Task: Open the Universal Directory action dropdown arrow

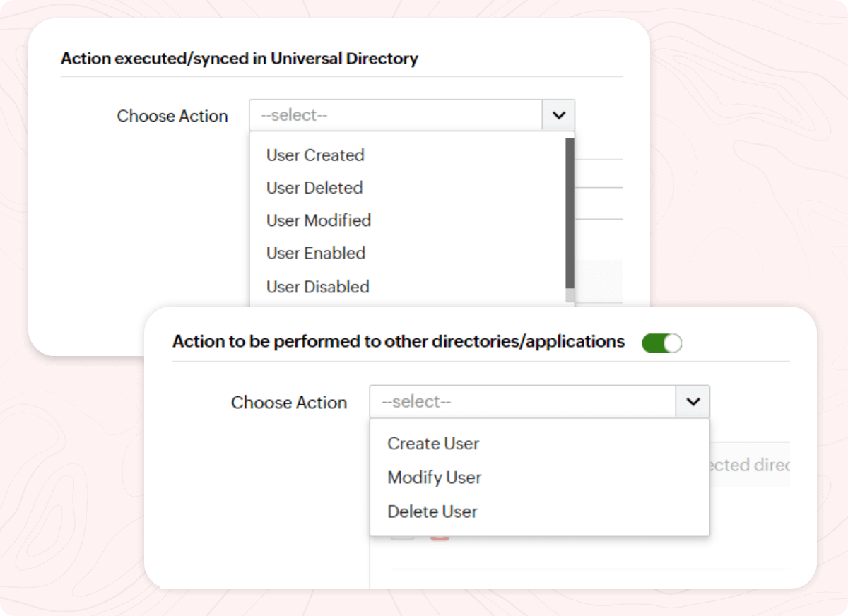Action: click(x=558, y=115)
